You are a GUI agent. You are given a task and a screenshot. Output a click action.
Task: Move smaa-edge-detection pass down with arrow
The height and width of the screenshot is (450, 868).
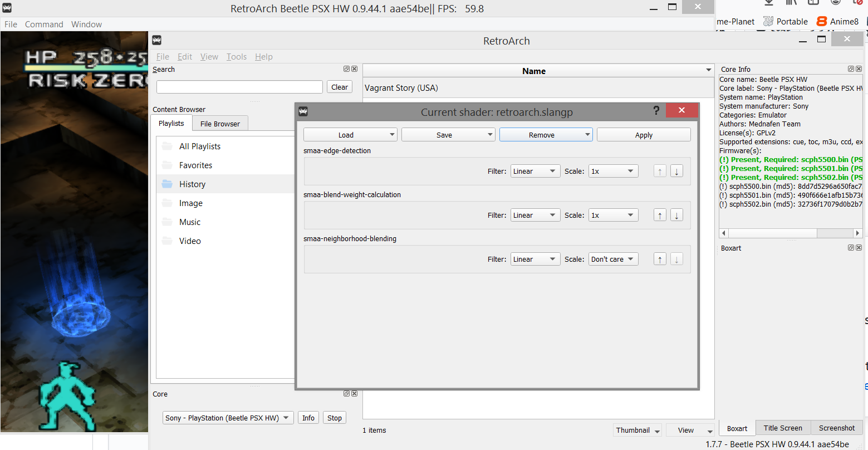(x=676, y=171)
